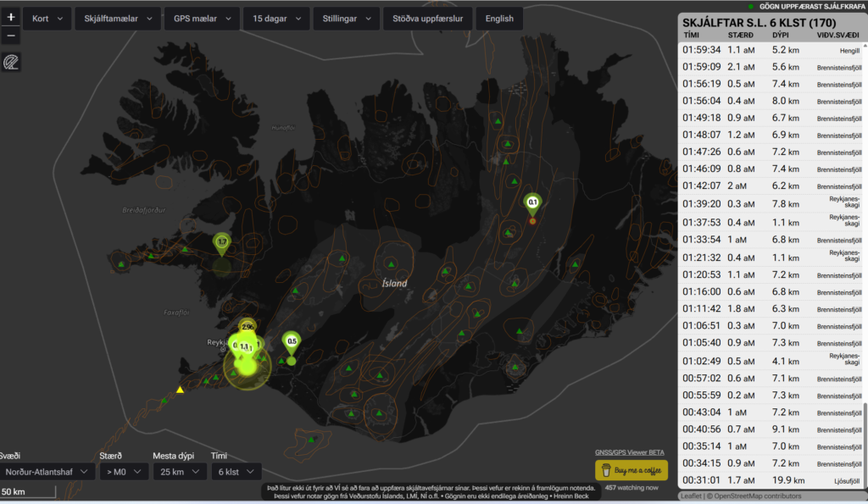Viewport: 868px width, 504px height.
Task: Open the Stillingar settings menu
Action: click(x=347, y=19)
